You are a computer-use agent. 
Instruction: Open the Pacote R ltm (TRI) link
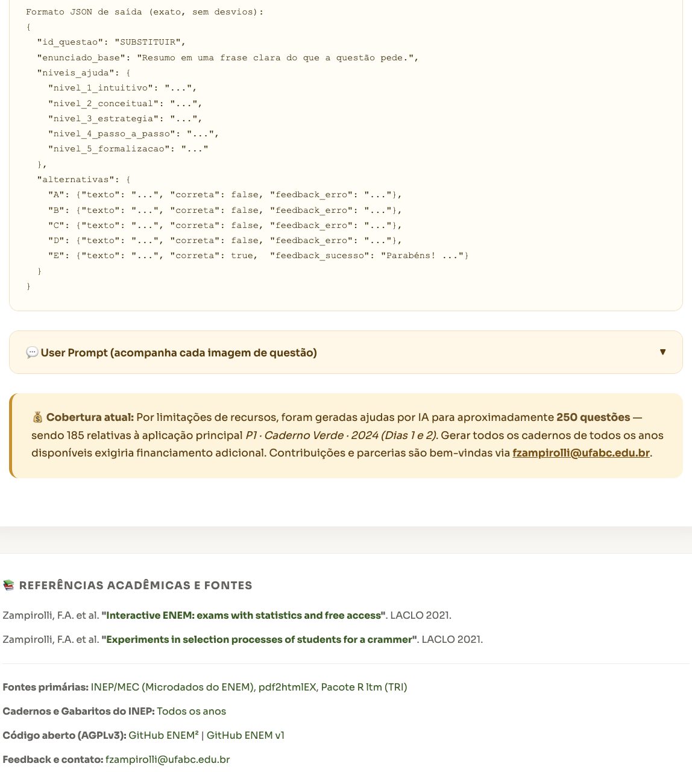coord(364,687)
